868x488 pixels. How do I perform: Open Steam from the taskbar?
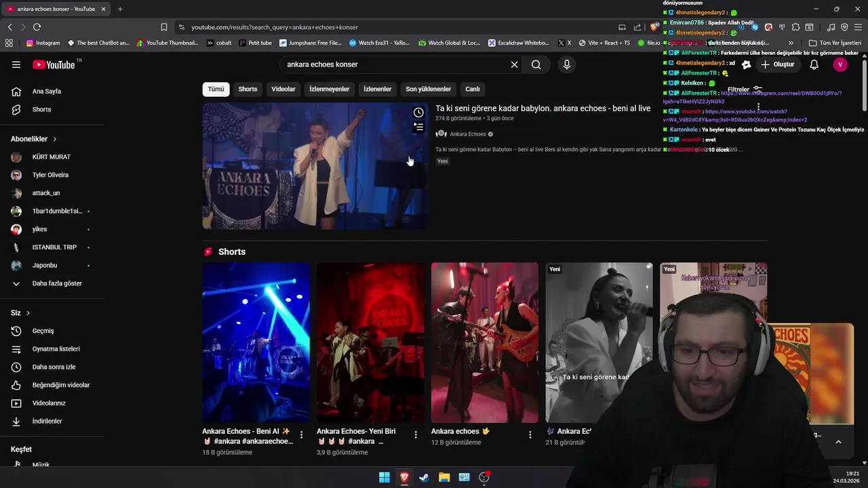[x=424, y=477]
